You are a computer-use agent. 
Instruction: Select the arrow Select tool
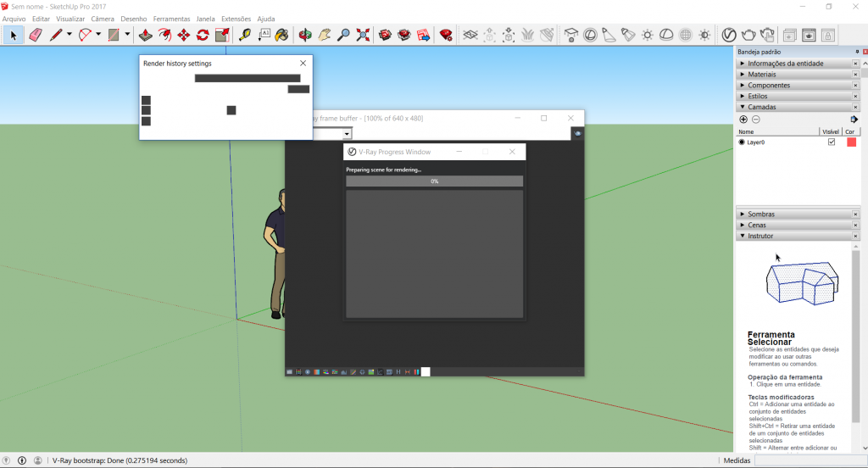tap(14, 36)
